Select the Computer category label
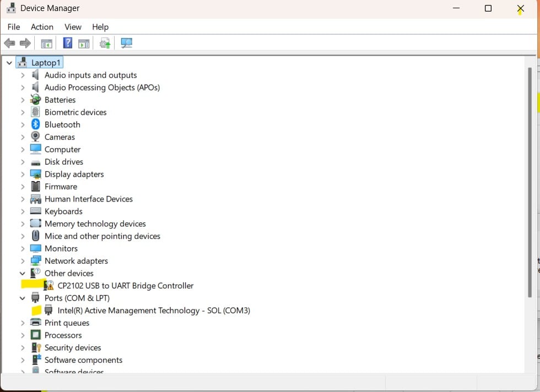 click(x=62, y=149)
